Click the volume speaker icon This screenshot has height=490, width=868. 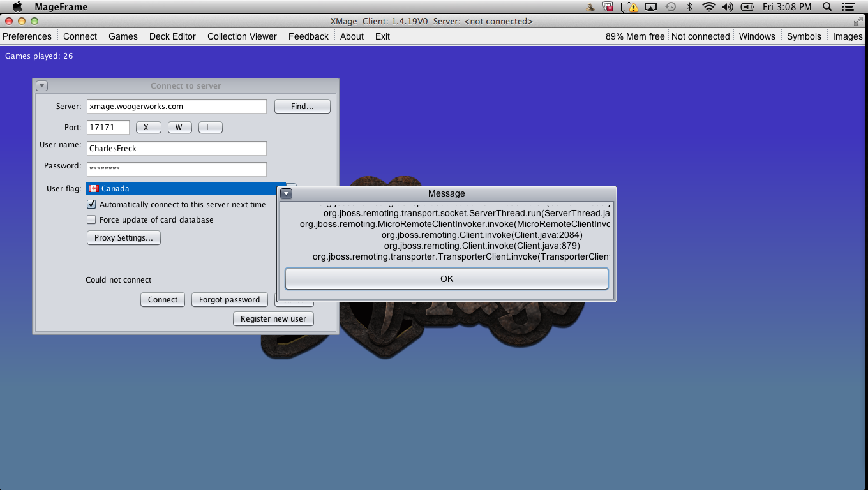point(728,7)
